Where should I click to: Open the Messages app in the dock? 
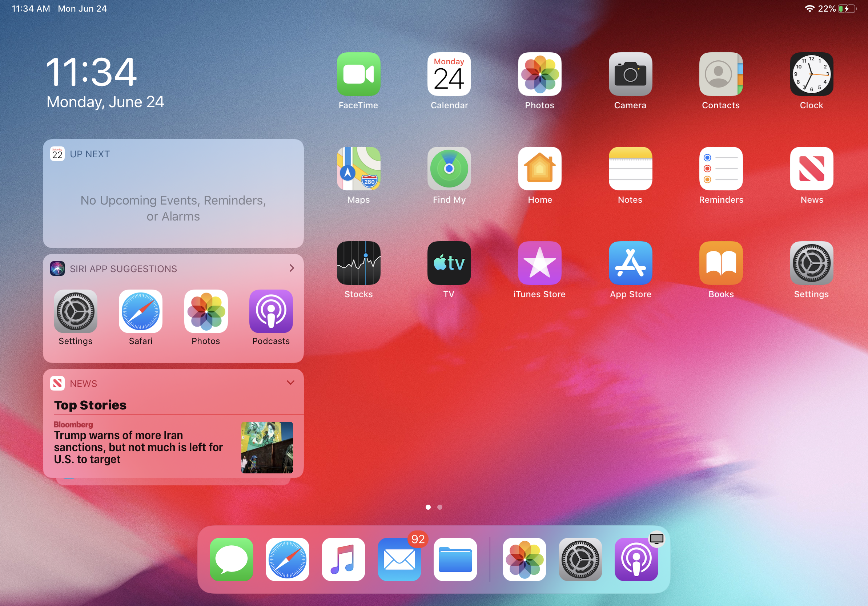(x=232, y=559)
